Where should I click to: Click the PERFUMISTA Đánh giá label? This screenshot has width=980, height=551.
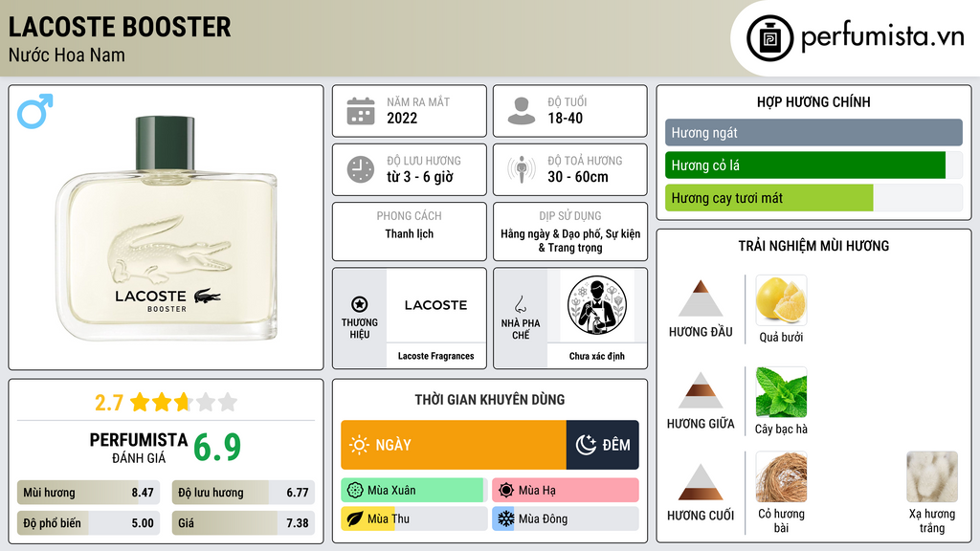[139, 448]
